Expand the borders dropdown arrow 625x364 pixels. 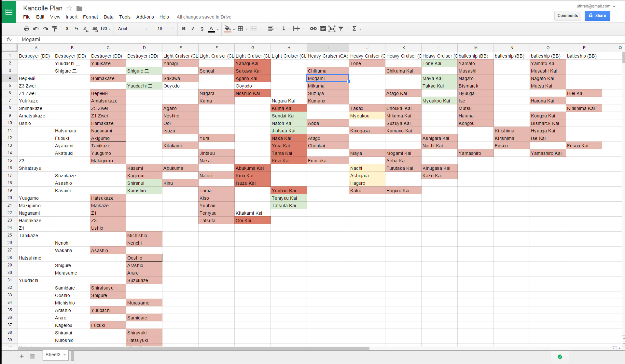pos(246,29)
